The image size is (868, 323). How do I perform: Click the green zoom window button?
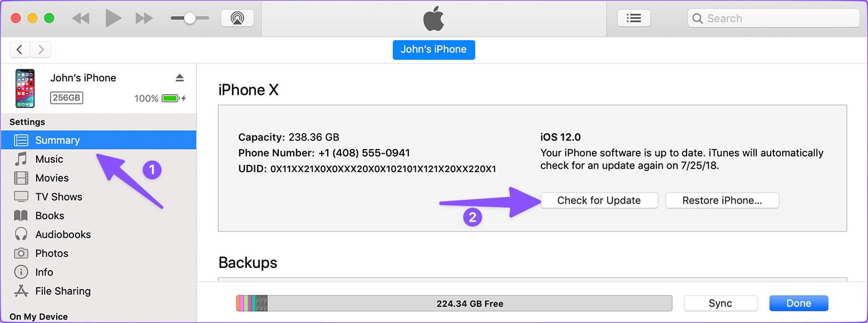pos(49,18)
